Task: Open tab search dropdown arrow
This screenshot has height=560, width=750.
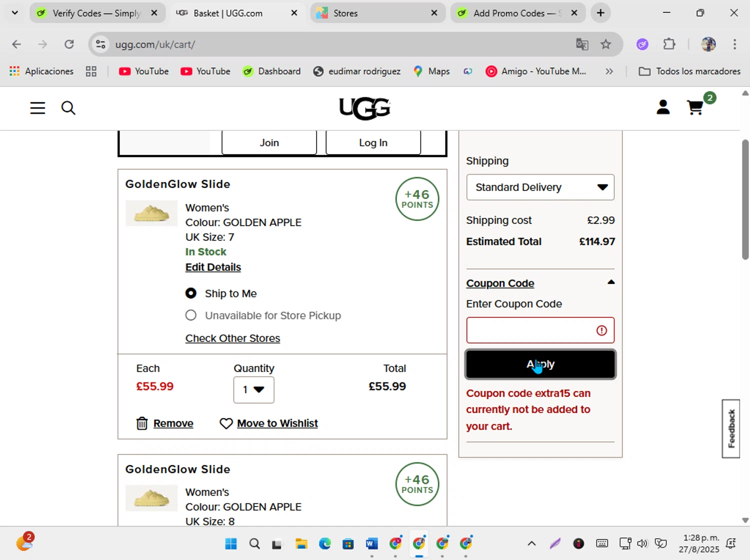Action: coord(15,13)
